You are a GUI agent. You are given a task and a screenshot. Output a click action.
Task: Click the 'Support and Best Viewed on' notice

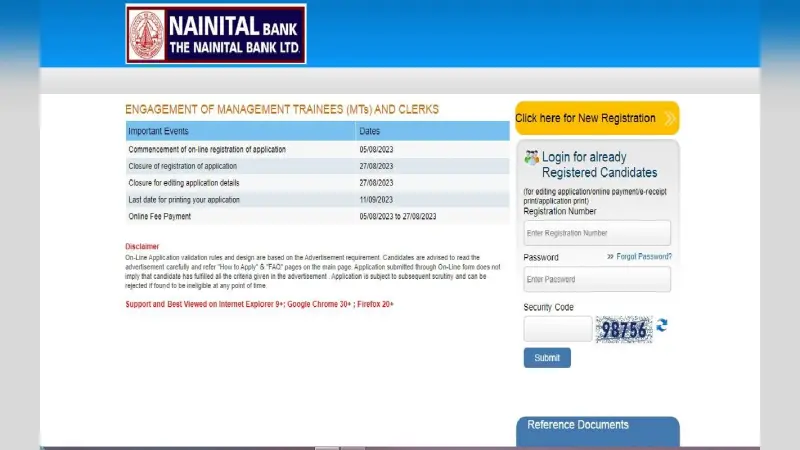(260, 304)
